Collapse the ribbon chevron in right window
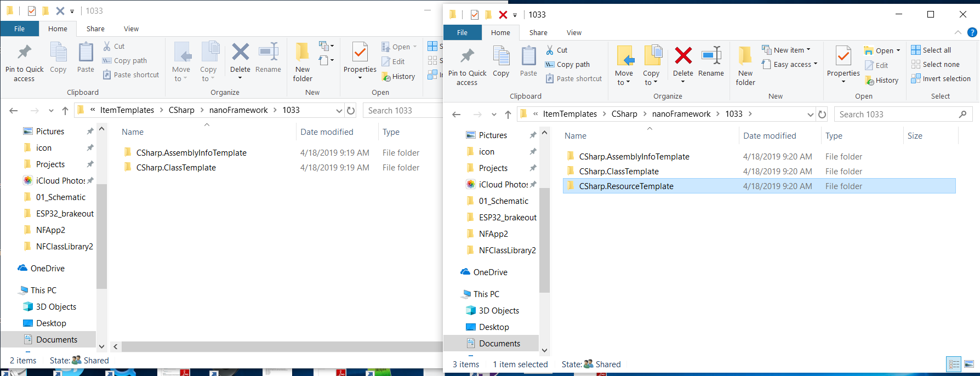Image resolution: width=980 pixels, height=376 pixels. click(958, 32)
